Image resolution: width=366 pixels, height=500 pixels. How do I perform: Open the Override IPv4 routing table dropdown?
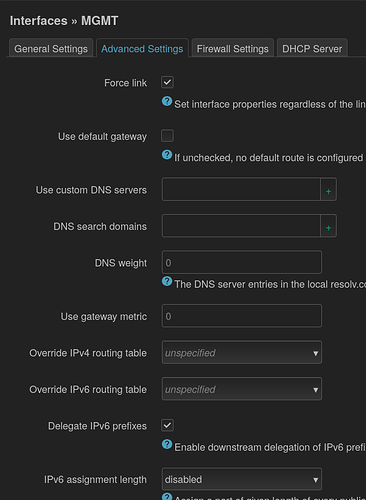coord(242,352)
